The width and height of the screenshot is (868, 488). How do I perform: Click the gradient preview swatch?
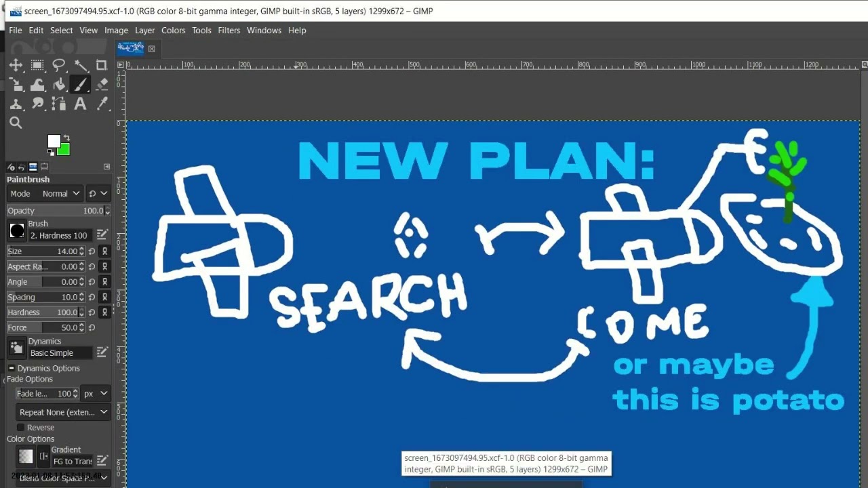pos(26,456)
